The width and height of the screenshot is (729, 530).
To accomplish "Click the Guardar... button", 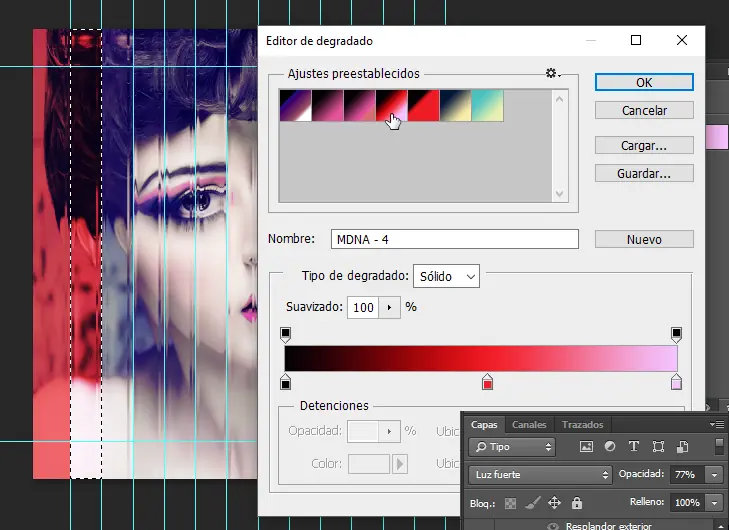I will tap(644, 173).
